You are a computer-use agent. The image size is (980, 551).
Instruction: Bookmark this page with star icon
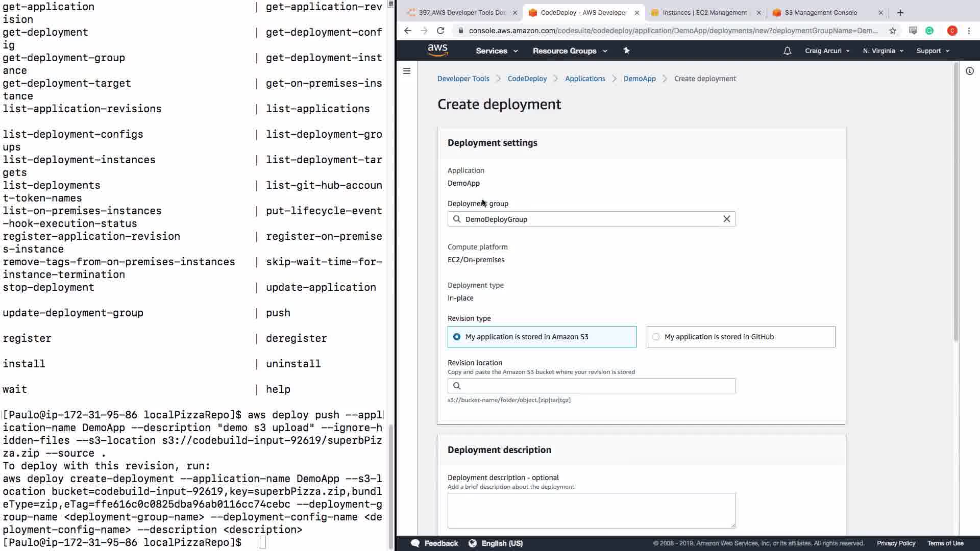point(892,31)
